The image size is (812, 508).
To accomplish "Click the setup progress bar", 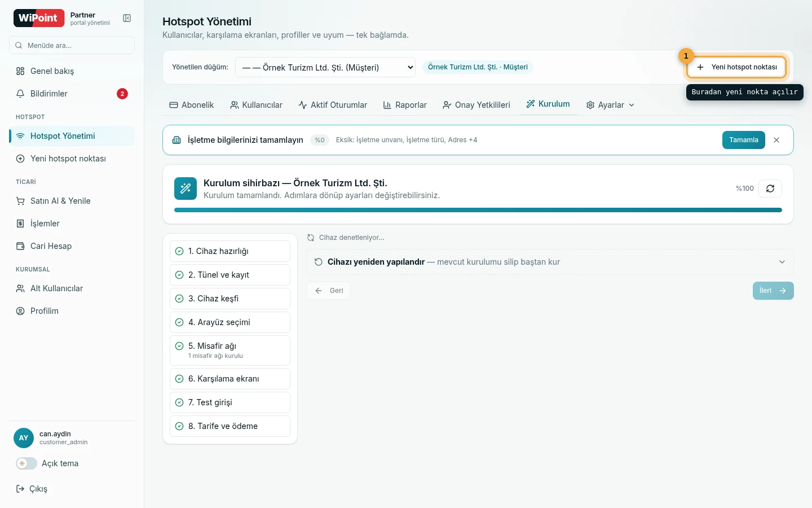I will 478,210.
